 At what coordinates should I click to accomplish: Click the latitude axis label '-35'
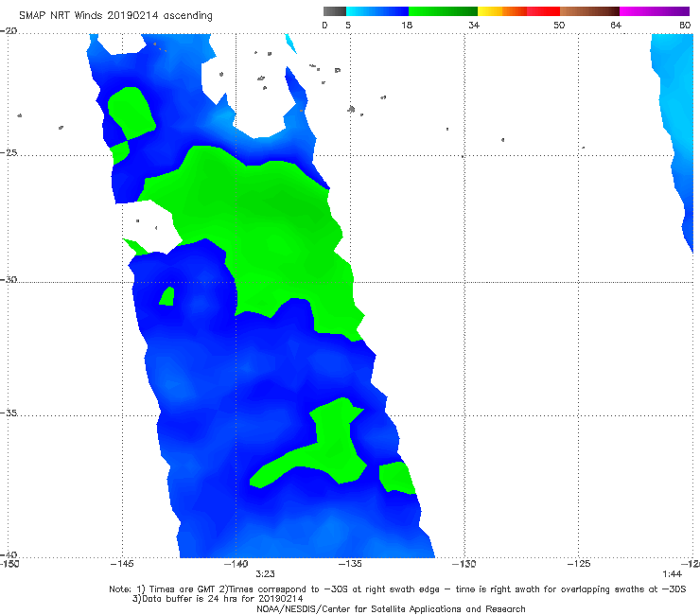pyautogui.click(x=9, y=413)
